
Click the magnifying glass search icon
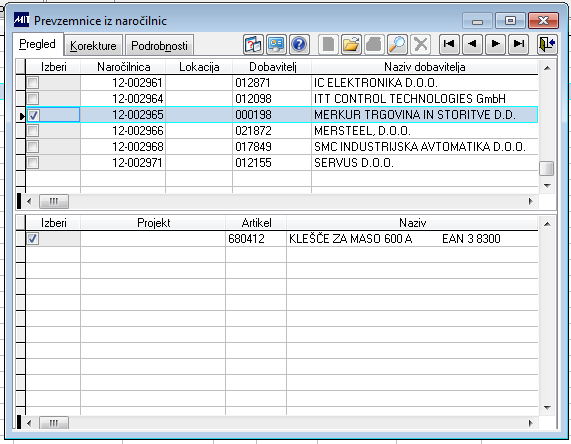[397, 44]
